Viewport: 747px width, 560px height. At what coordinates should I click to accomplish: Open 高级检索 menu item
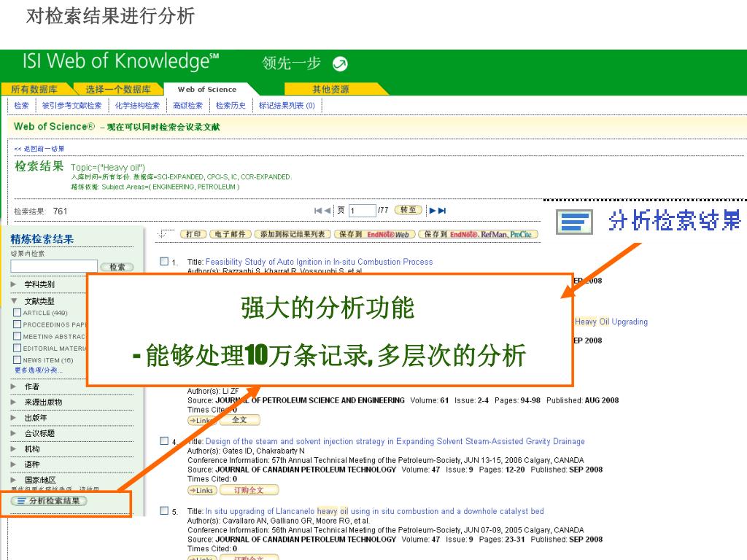pyautogui.click(x=187, y=106)
